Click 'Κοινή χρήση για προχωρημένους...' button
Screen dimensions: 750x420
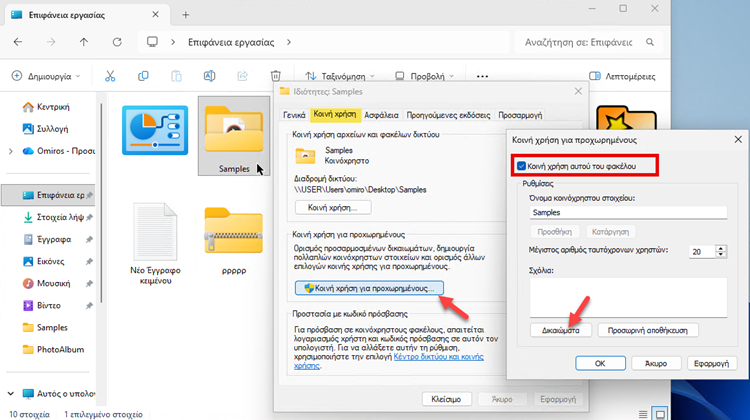[368, 289]
